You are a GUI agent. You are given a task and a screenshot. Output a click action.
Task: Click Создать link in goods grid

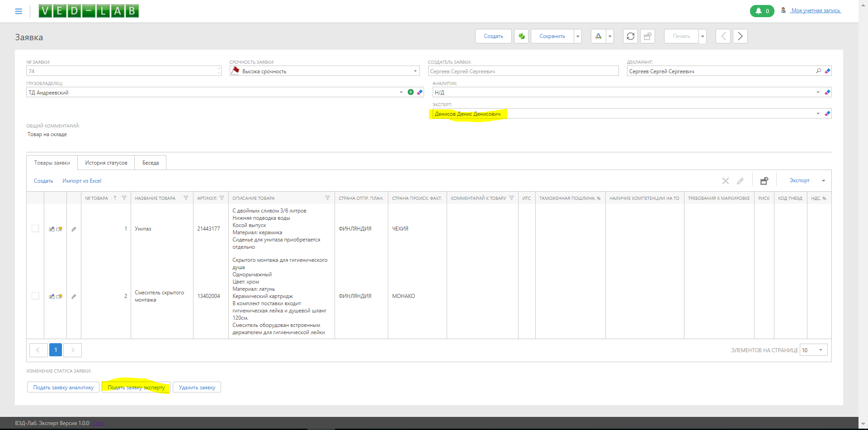pos(43,181)
